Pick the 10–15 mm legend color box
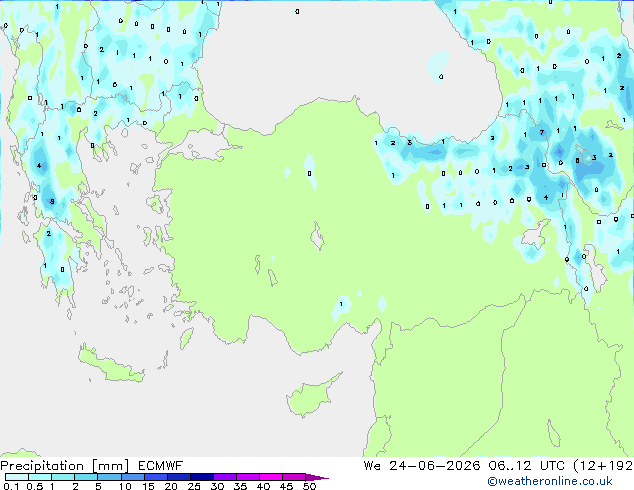634x490 pixels. (132, 477)
